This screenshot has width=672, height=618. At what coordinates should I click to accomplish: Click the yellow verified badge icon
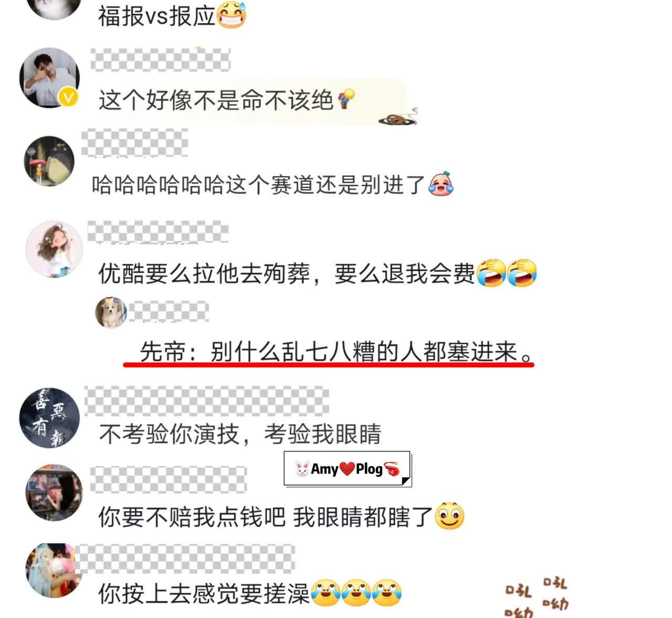point(69,97)
